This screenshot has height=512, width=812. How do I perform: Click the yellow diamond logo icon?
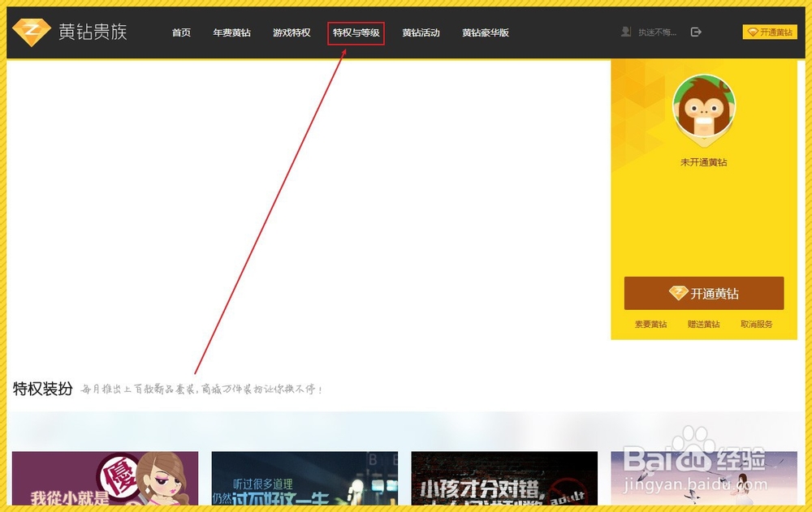[x=32, y=32]
